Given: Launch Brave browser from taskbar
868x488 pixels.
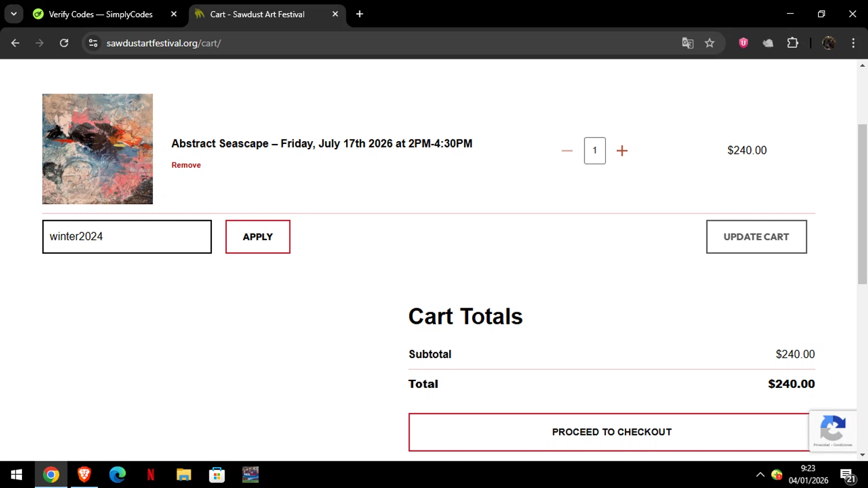Looking at the screenshot, I should (x=84, y=475).
